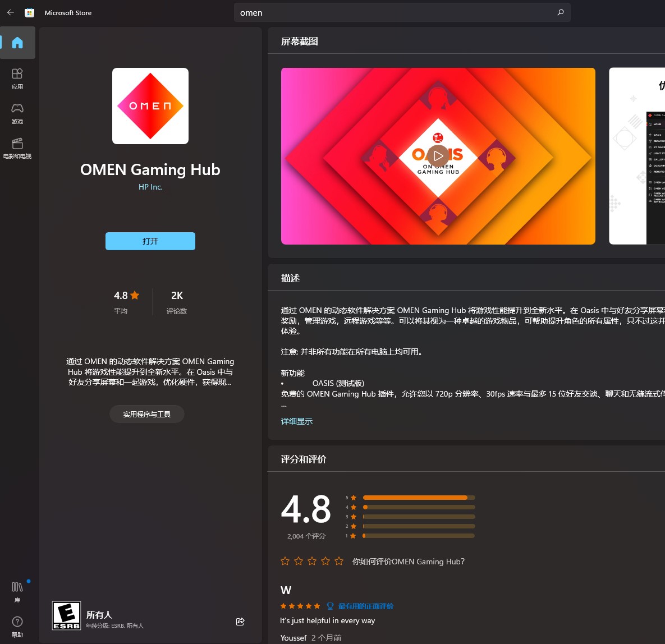
Task: Click the 详细显示 (show more) link
Action: (296, 421)
